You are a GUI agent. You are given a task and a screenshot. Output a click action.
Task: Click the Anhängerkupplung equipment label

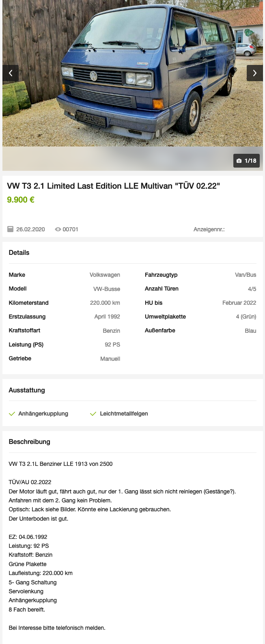click(x=43, y=414)
